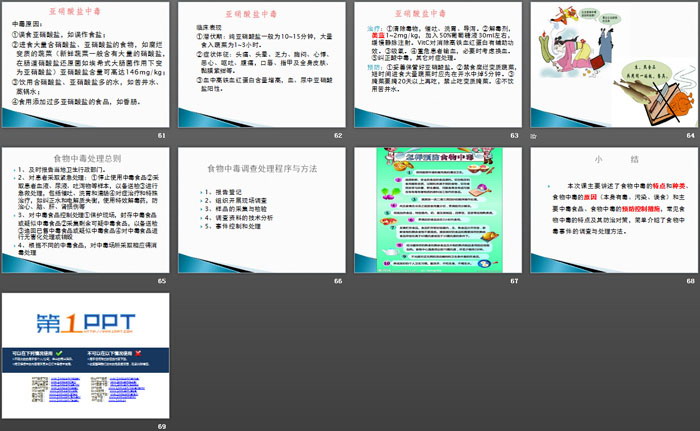Click slide number label 62

pos(338,135)
